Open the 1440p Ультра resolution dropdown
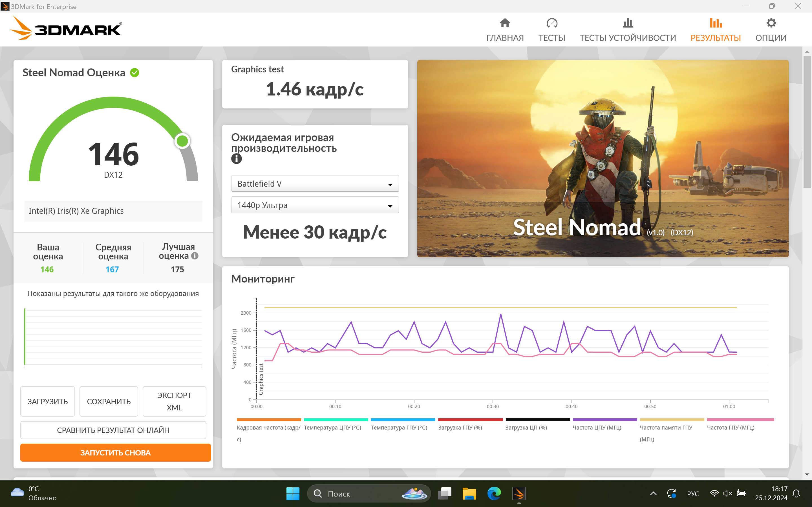The width and height of the screenshot is (812, 507). click(315, 205)
